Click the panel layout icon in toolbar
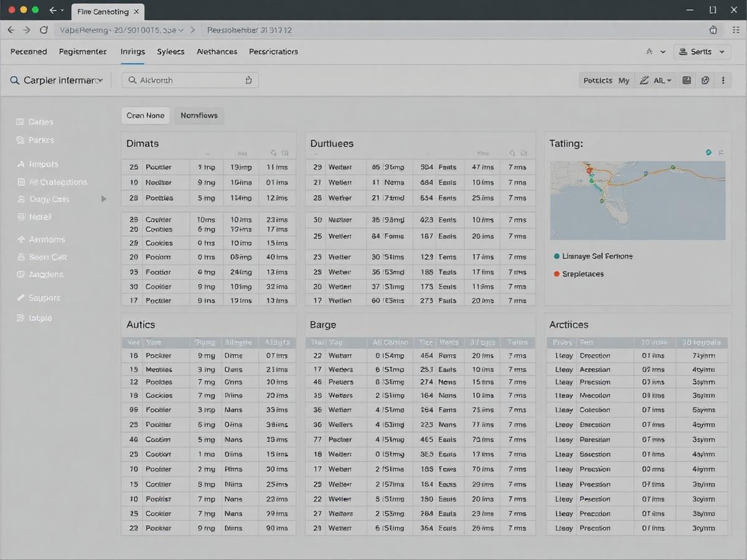Screen dimensions: 747x560 pos(687,80)
